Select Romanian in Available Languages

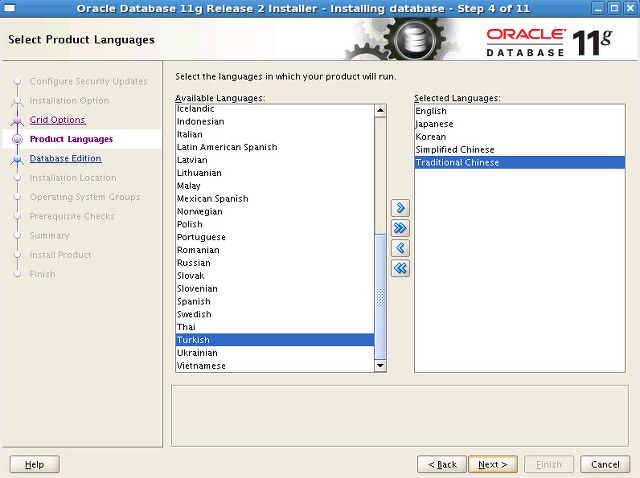275,250
